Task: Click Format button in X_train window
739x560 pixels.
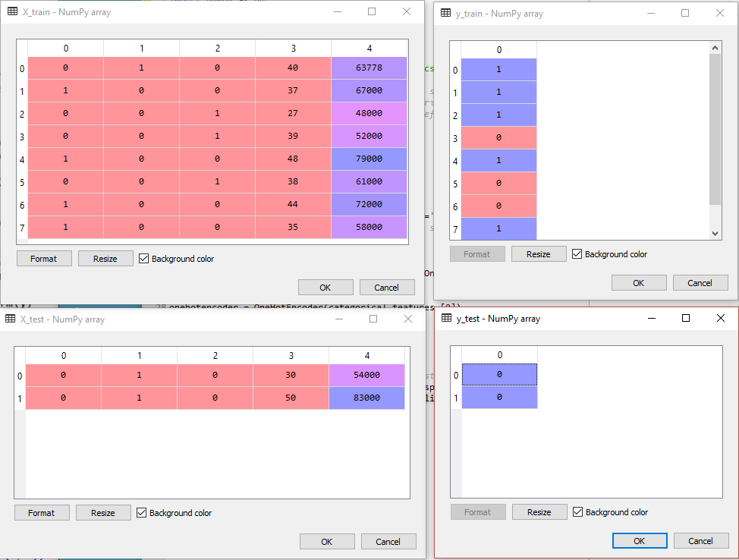Action: tap(44, 259)
